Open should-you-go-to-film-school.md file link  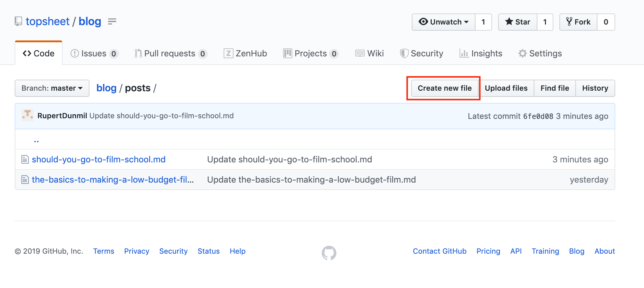click(x=99, y=159)
